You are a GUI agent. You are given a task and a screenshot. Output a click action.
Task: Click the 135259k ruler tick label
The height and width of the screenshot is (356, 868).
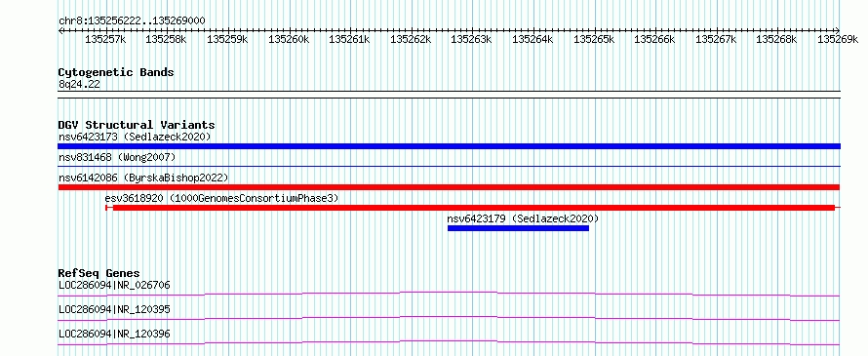[x=227, y=39]
